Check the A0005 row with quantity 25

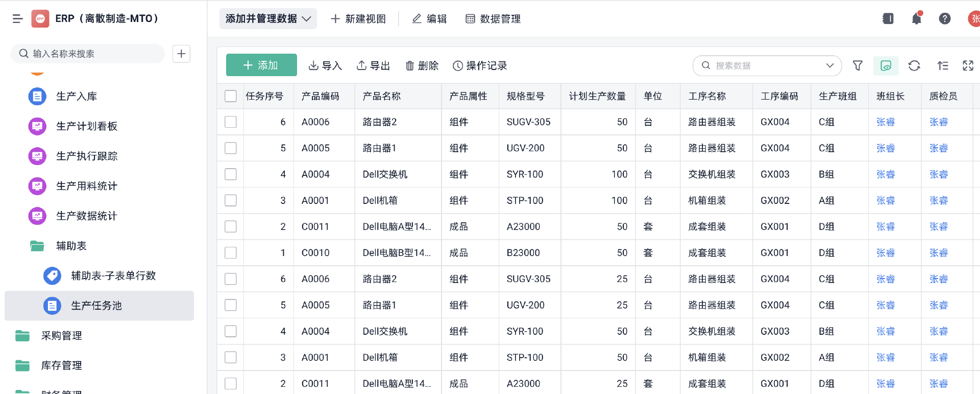[231, 305]
